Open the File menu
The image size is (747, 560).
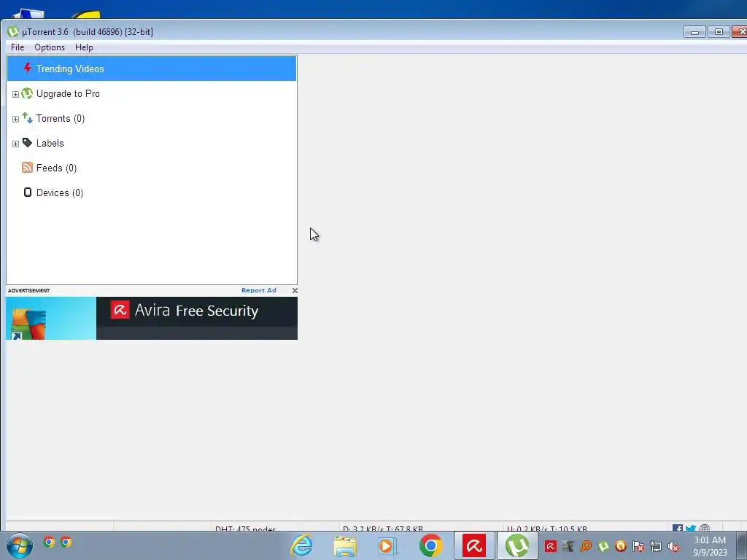coord(18,47)
